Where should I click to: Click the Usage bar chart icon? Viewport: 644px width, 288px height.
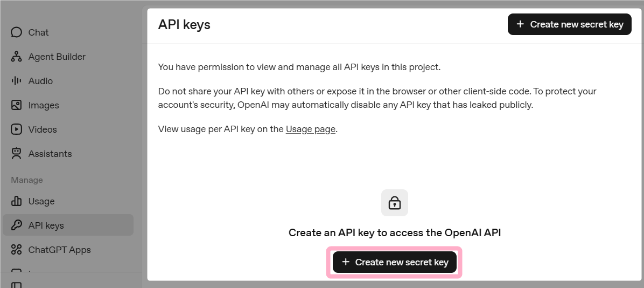16,201
